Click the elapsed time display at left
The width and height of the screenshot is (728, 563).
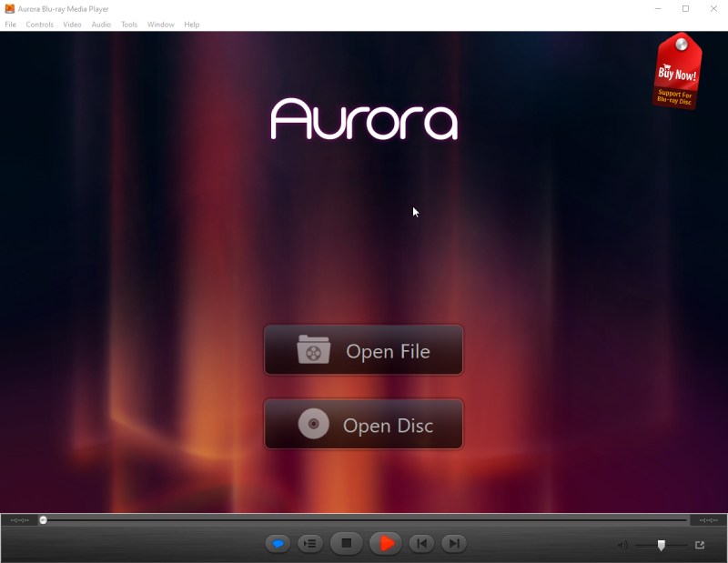point(19,520)
